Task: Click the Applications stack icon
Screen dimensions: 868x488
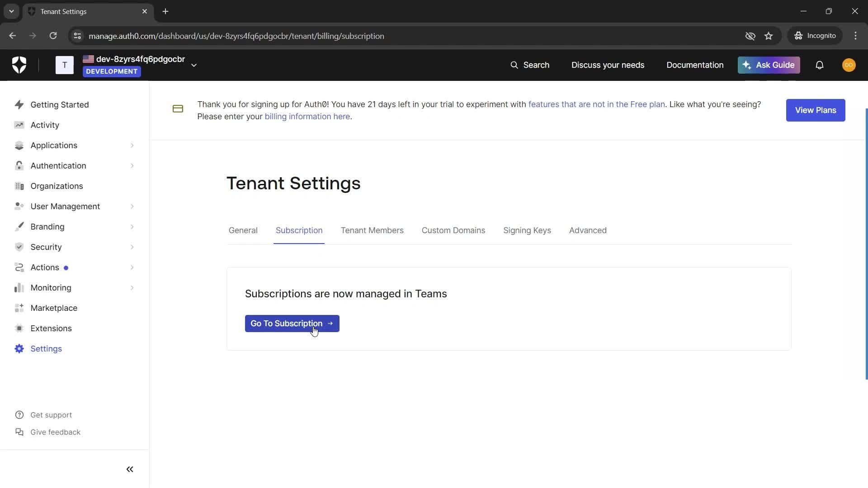Action: coord(19,145)
